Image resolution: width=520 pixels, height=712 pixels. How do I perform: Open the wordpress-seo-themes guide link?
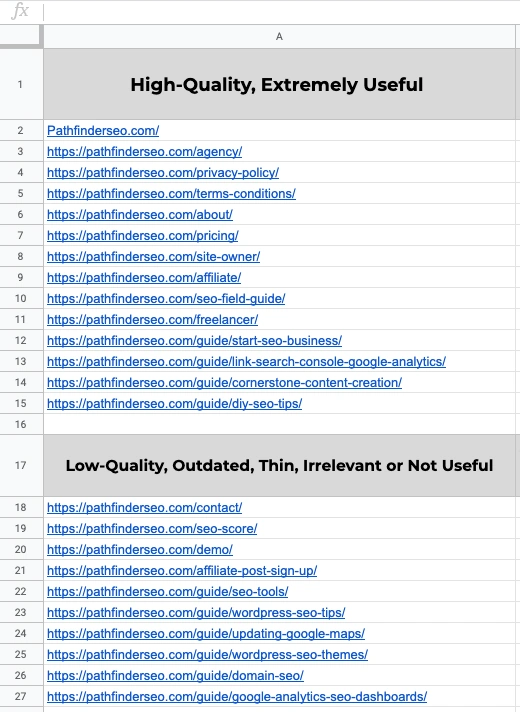pos(208,654)
